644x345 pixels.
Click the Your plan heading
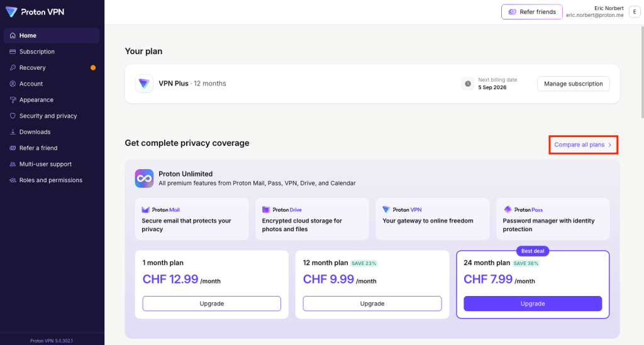(x=144, y=52)
